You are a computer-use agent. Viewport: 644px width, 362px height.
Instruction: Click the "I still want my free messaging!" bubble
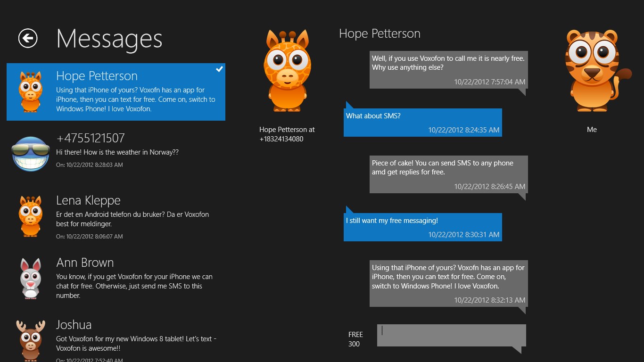(x=422, y=227)
